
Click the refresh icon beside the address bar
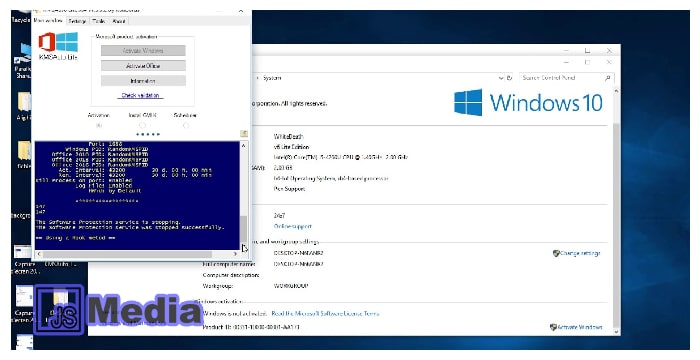point(509,78)
